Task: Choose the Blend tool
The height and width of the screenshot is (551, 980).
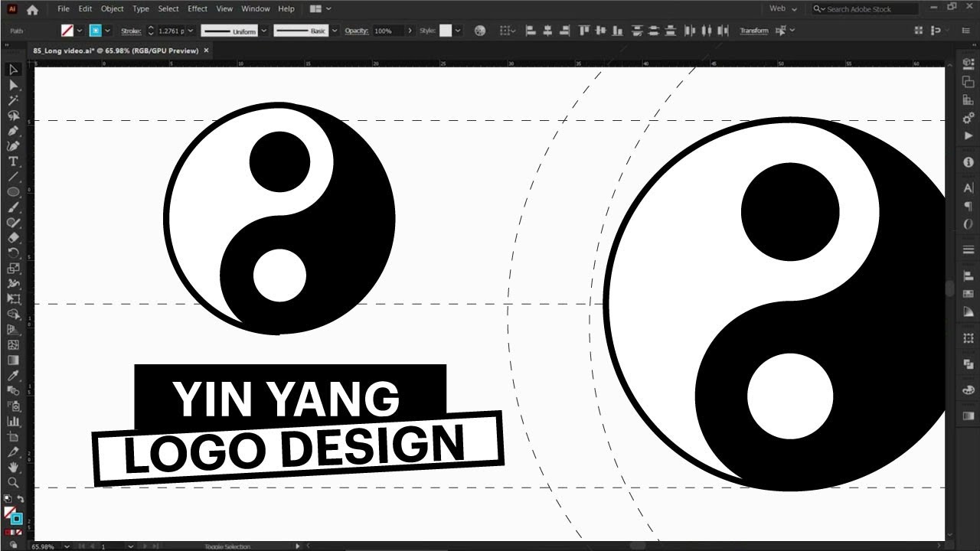Action: pyautogui.click(x=13, y=390)
